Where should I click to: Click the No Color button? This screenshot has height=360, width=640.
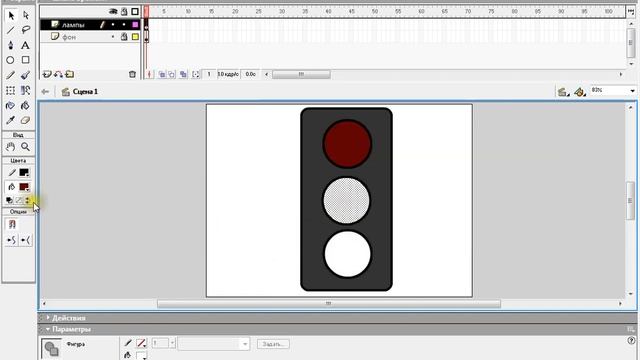pyautogui.click(x=18, y=200)
